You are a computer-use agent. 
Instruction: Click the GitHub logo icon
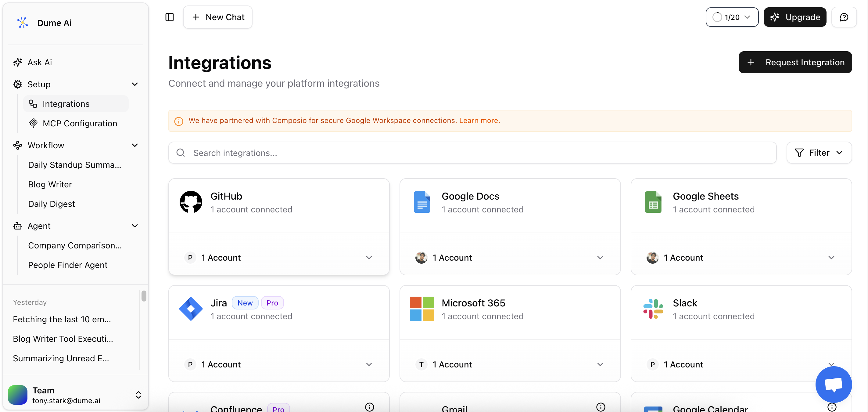click(191, 202)
